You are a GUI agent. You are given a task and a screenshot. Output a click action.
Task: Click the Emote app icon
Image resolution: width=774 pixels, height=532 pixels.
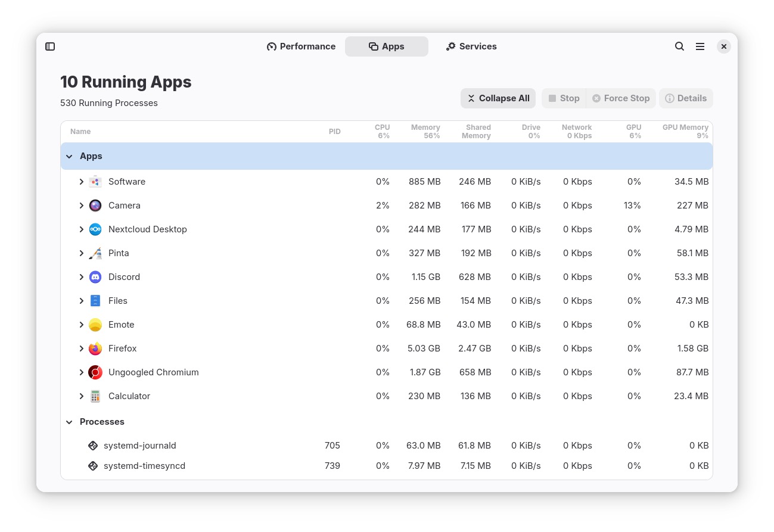pyautogui.click(x=95, y=325)
